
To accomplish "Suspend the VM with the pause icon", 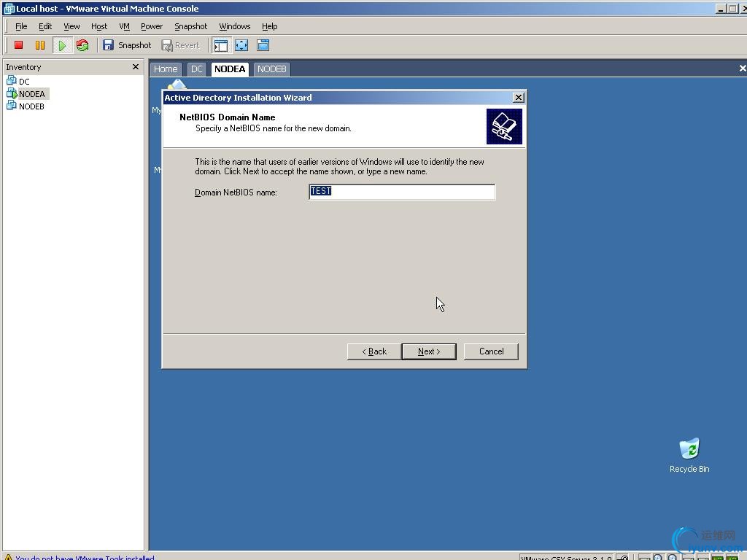I will [x=40, y=45].
